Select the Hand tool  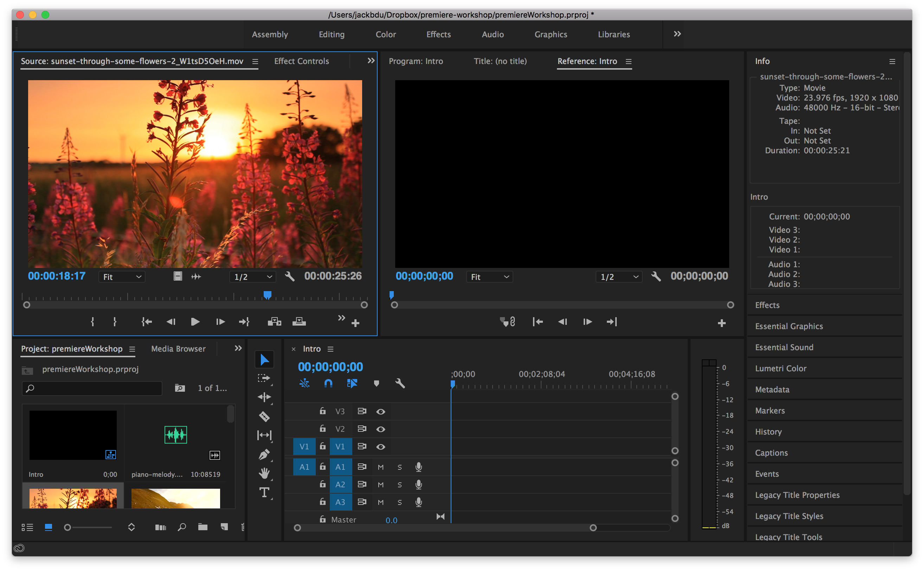pos(264,473)
